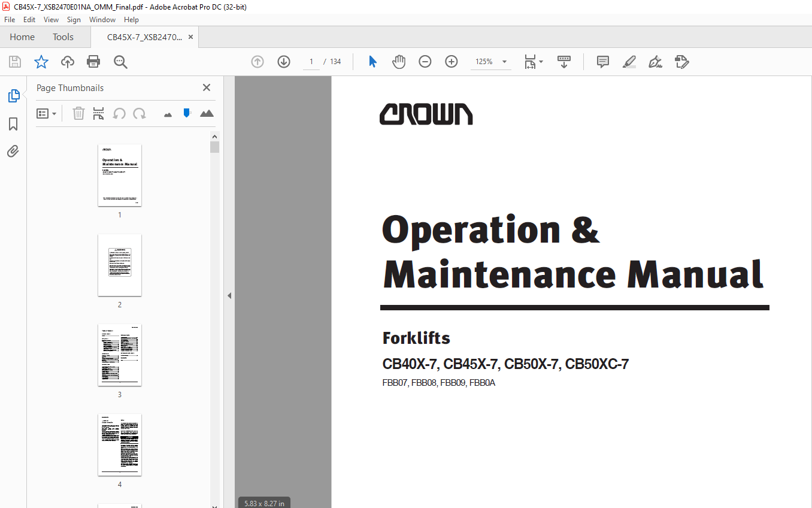Rotate page counterclockwise
Image resolution: width=812 pixels, height=508 pixels.
[x=119, y=113]
